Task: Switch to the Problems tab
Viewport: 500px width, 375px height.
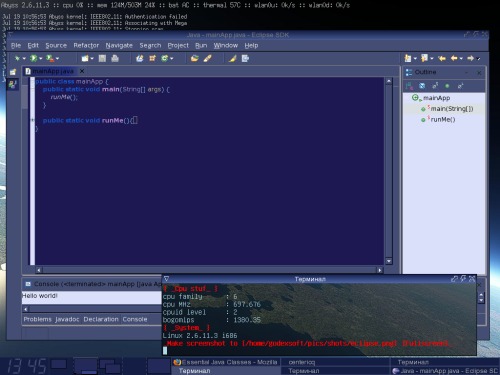Action: [x=38, y=319]
